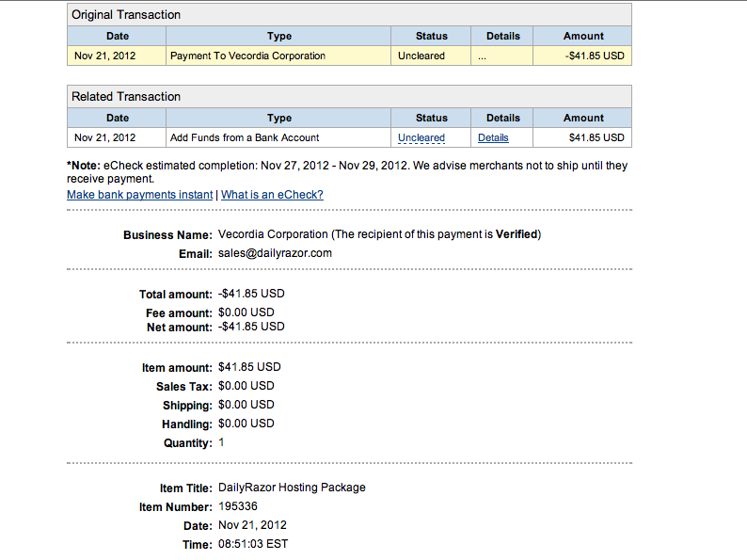Image resolution: width=747 pixels, height=560 pixels.
Task: Open the Uncleared status link in Related Transaction
Action: 421,137
